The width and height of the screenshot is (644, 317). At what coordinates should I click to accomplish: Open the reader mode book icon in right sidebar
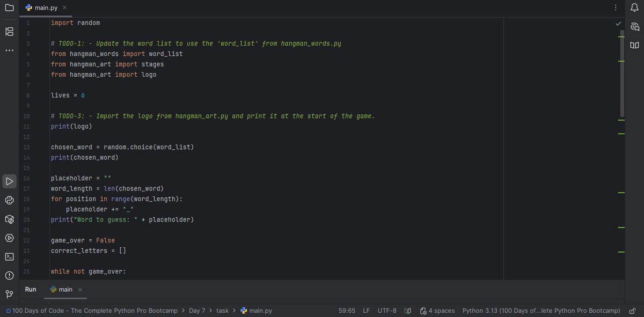coord(635,45)
